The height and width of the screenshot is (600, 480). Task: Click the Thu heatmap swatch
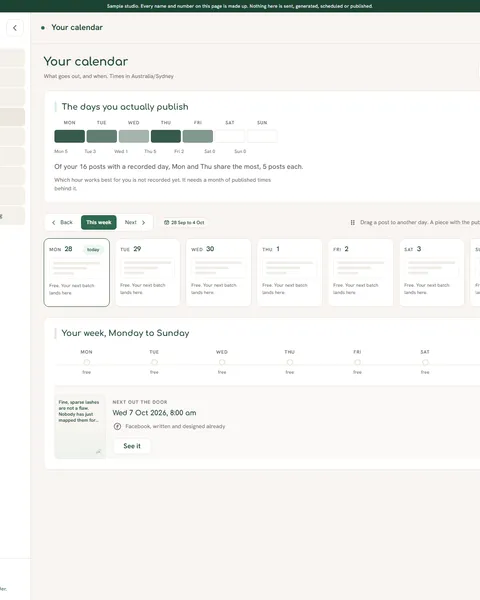pos(166,136)
